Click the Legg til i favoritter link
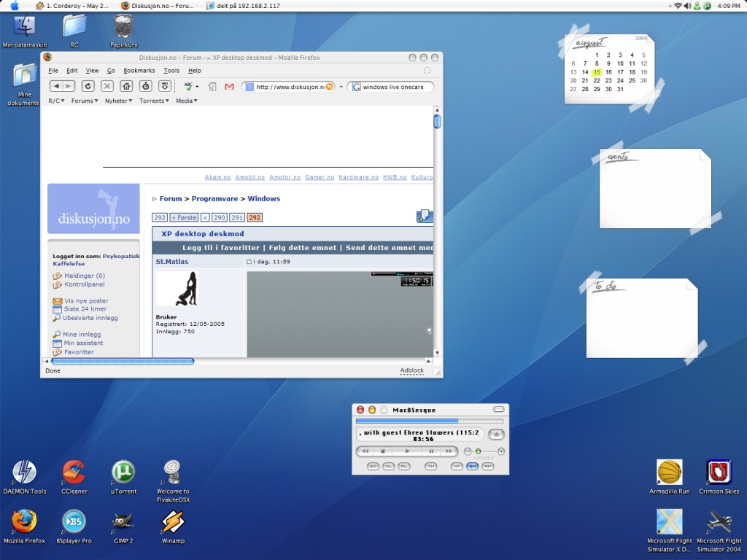The image size is (747, 560). (x=220, y=248)
